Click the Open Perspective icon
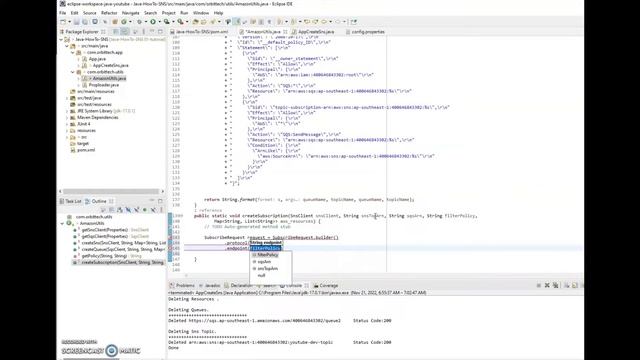 [x=353, y=22]
